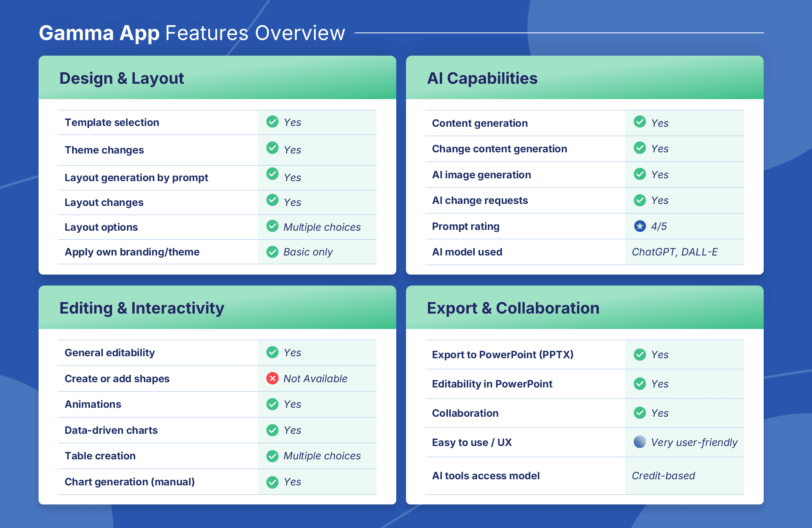Click the Layout changes label
Image resolution: width=812 pixels, height=528 pixels.
pyautogui.click(x=104, y=202)
